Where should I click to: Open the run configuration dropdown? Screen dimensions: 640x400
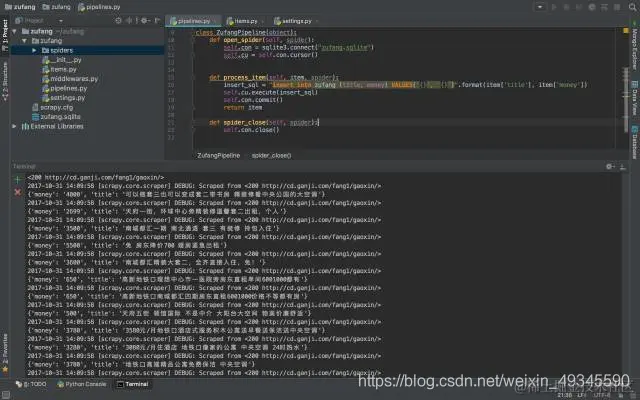(540, 7)
